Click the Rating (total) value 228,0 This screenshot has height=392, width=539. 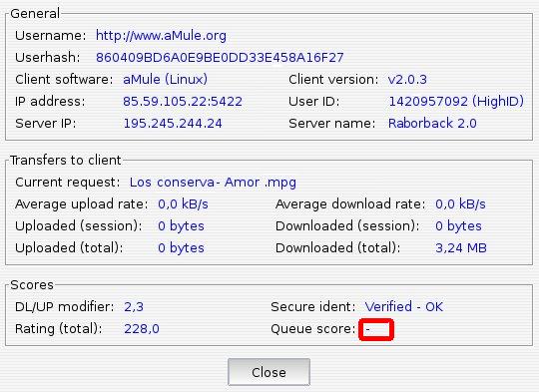[x=142, y=329]
